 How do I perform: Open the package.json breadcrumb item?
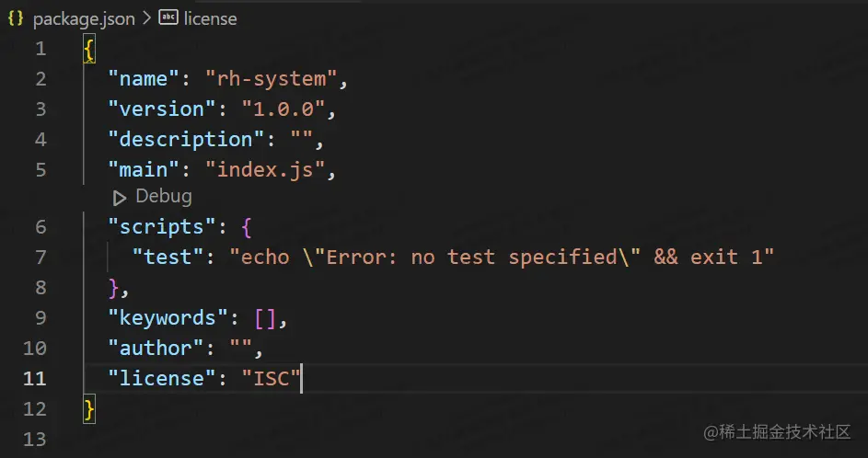pos(84,18)
